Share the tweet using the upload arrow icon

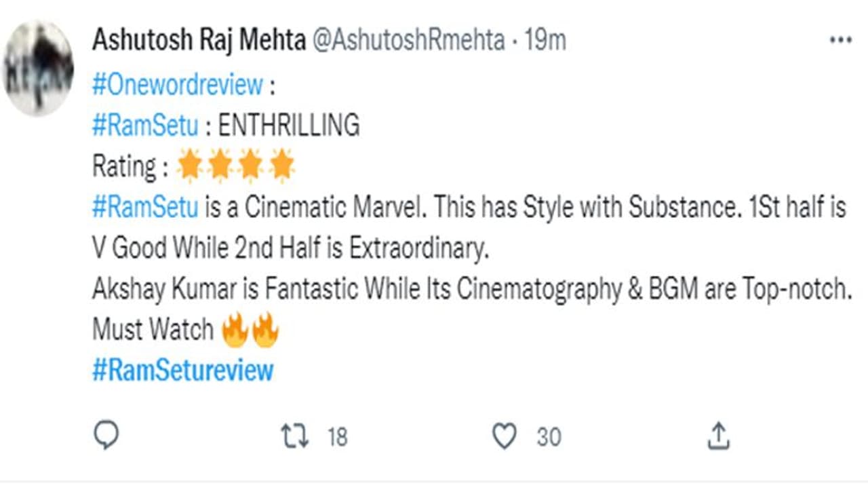(717, 436)
